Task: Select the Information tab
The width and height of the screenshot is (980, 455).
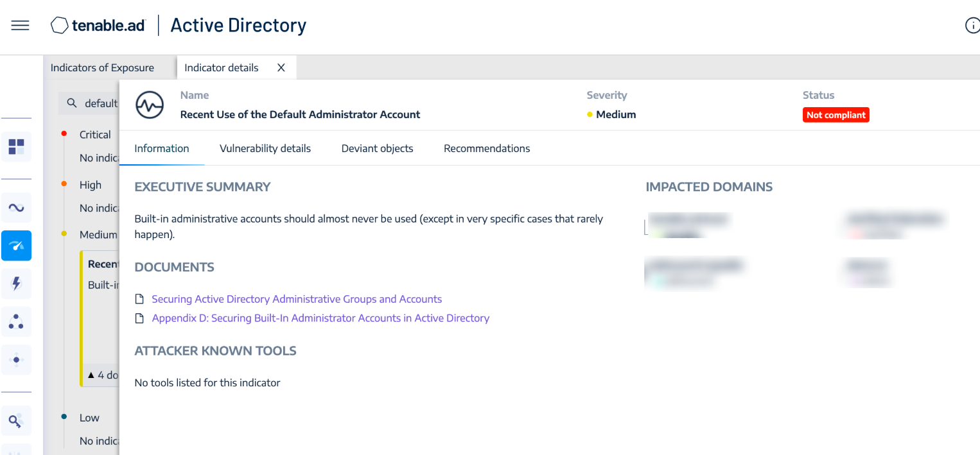Action: point(161,148)
